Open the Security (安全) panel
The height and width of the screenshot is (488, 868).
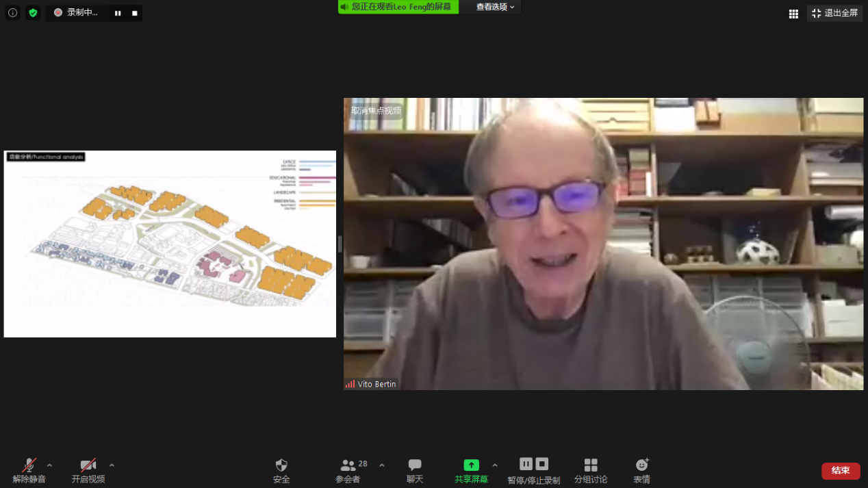tap(281, 471)
